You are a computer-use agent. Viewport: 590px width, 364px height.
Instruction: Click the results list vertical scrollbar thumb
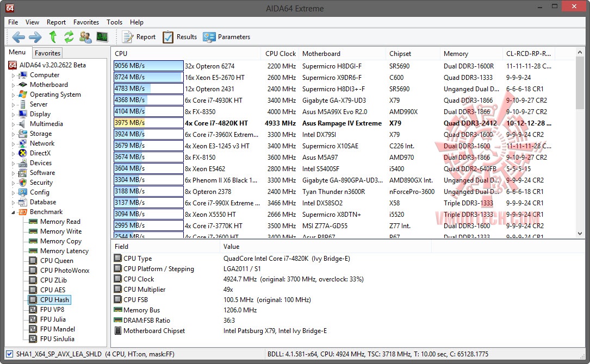pos(580,83)
